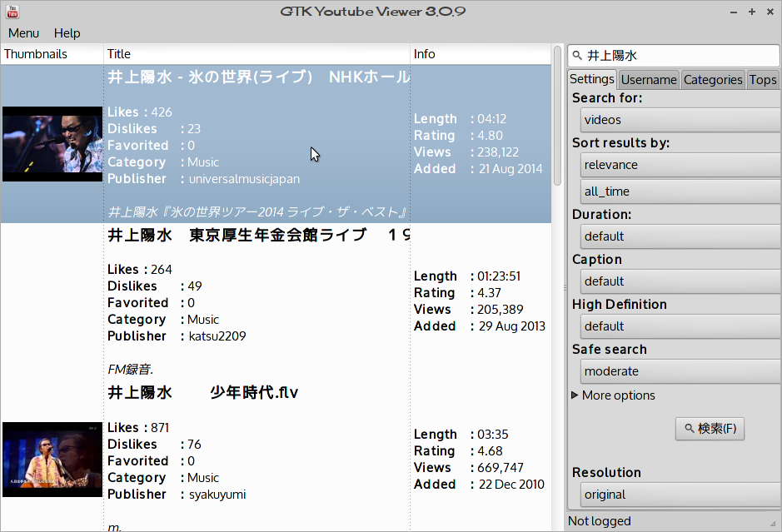This screenshot has width=782, height=532.
Task: Click the magnifier icon in search field
Action: [577, 55]
